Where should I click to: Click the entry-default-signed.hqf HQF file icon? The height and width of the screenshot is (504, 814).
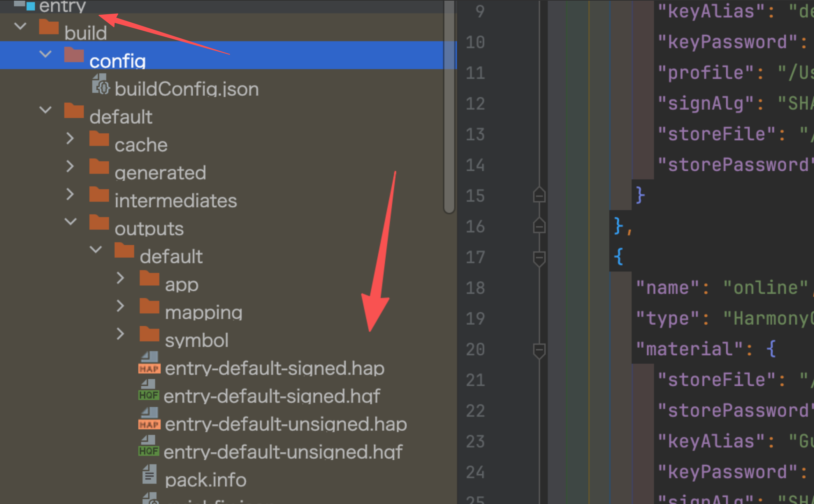pos(149,390)
